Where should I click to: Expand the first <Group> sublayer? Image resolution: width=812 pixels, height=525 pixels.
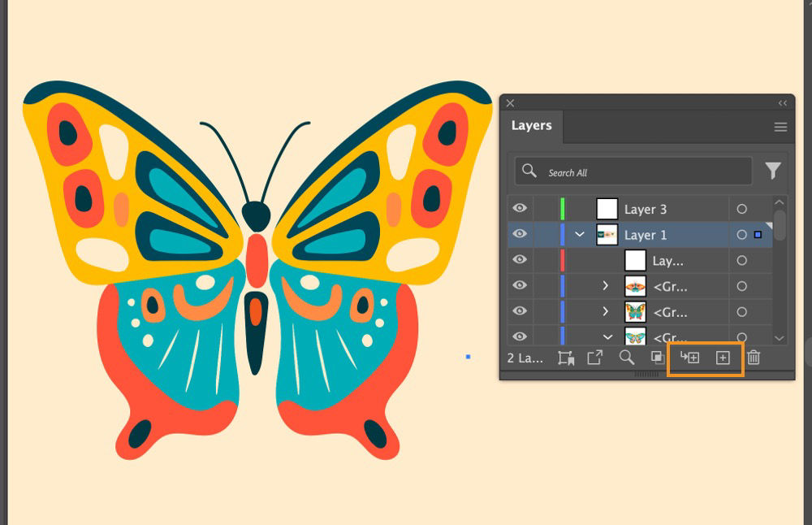click(604, 286)
